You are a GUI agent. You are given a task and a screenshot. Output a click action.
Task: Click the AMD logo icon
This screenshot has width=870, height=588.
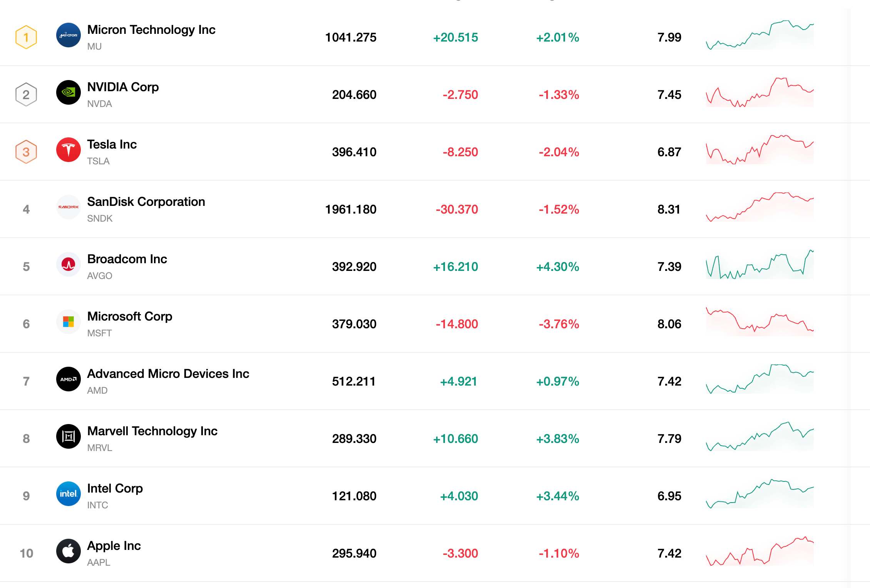pyautogui.click(x=69, y=379)
